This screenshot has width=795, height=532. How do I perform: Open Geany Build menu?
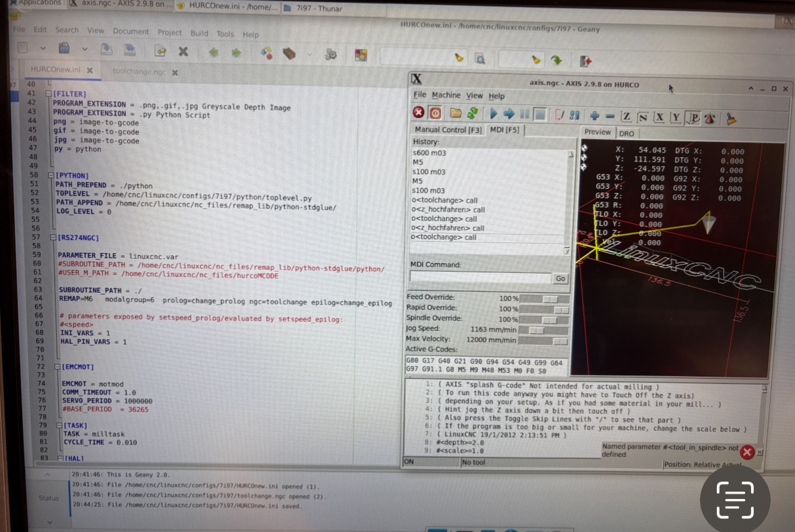click(x=200, y=34)
